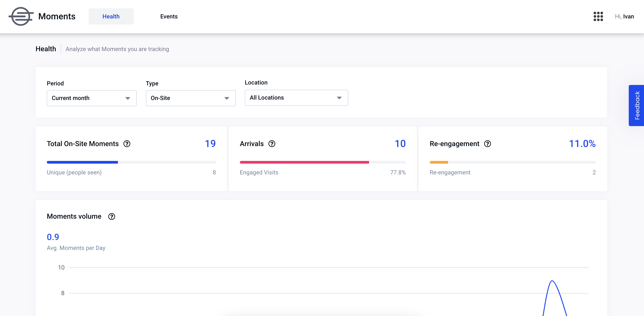The image size is (644, 316).
Task: Show help for Total On-Site Moments
Action: tap(127, 144)
